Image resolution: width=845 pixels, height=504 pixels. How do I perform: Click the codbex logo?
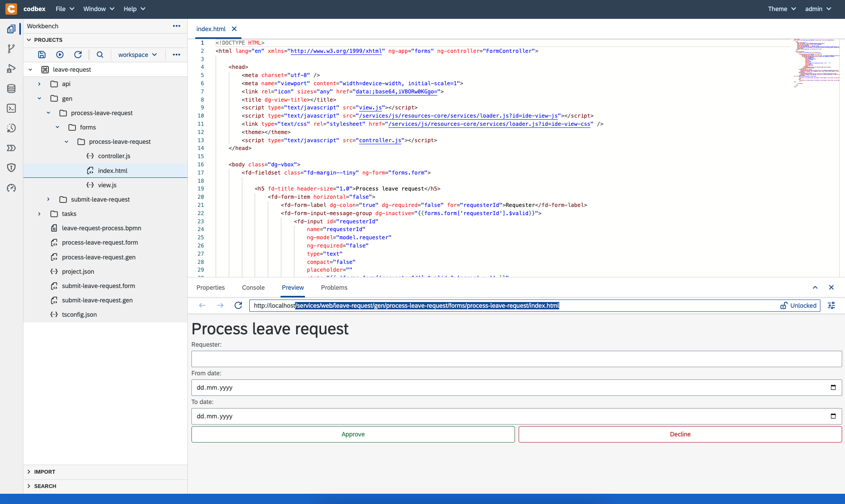pyautogui.click(x=11, y=9)
